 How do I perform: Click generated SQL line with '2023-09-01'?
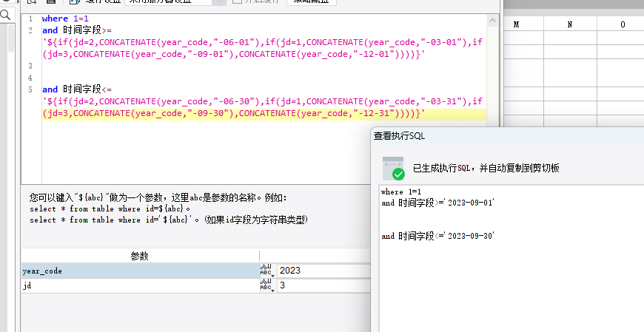point(437,203)
